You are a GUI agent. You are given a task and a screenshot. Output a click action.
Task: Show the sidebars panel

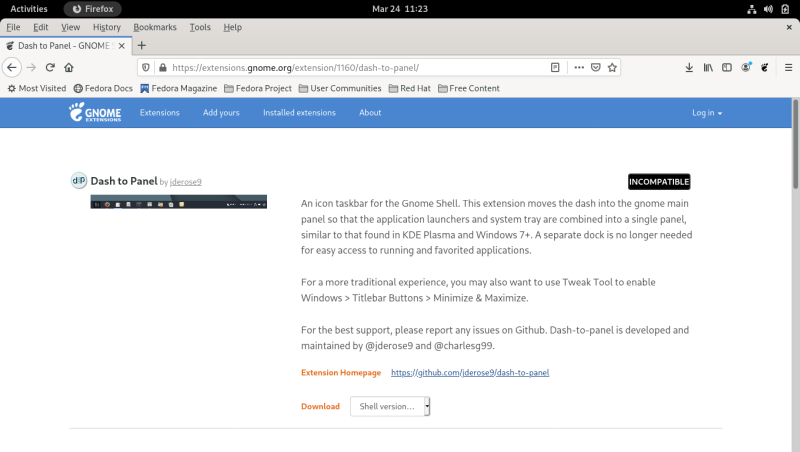727,67
